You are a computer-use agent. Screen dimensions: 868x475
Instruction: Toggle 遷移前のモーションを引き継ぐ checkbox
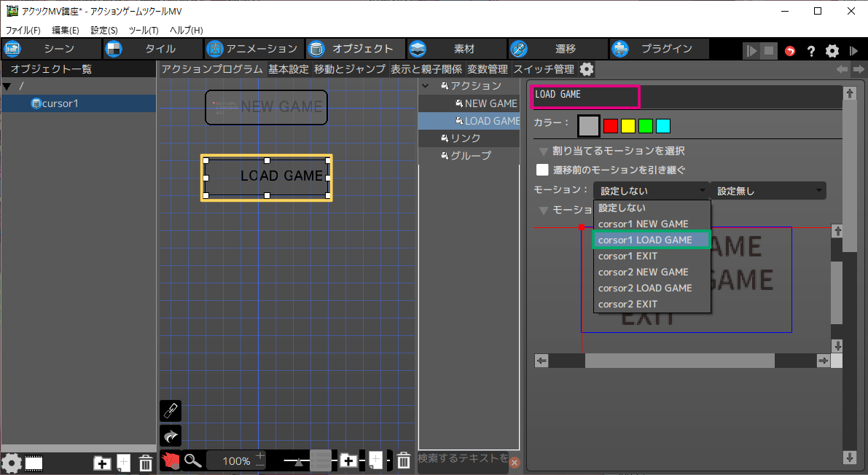click(542, 170)
